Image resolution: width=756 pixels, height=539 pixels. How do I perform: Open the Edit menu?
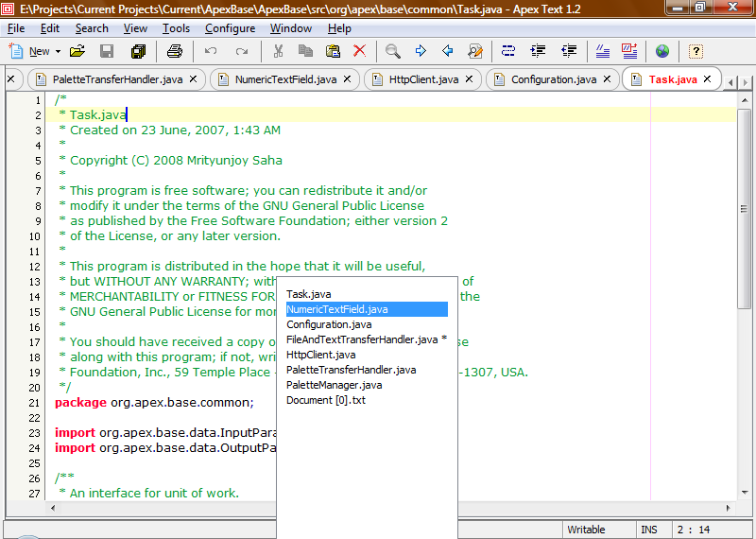coord(50,28)
